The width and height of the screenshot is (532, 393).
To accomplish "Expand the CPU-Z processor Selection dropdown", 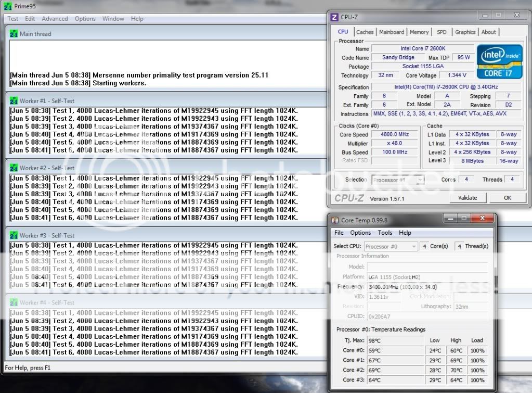I will click(398, 180).
